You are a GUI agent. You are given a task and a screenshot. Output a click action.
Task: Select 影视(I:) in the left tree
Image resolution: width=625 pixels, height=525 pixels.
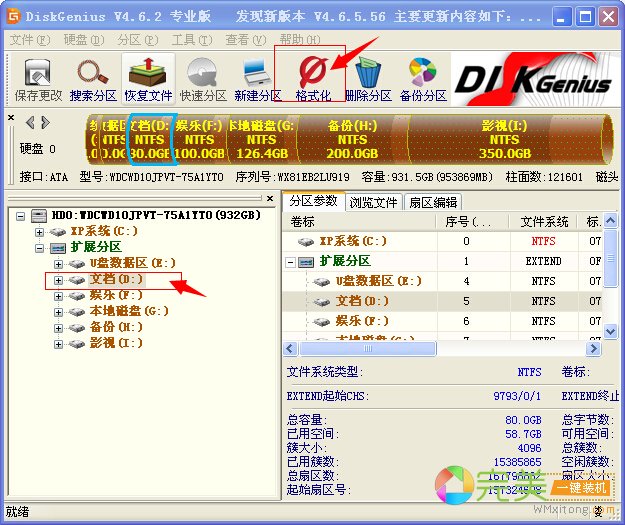tap(116, 343)
